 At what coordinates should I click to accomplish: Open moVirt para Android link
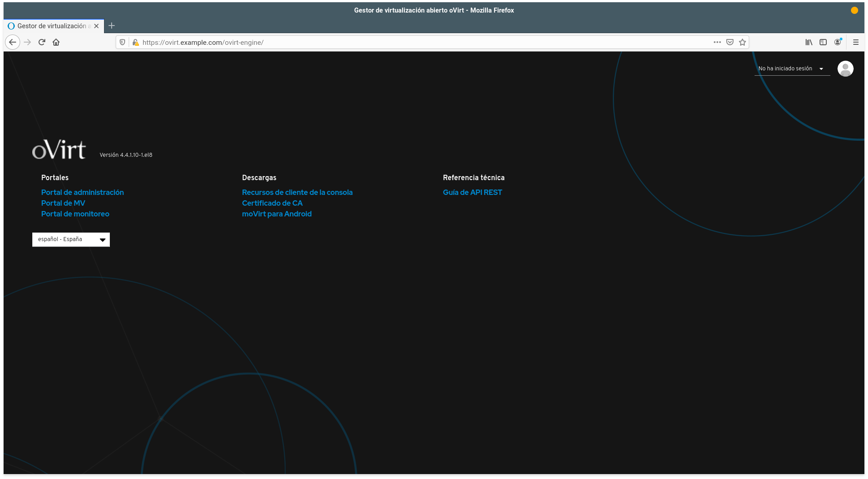click(x=277, y=214)
